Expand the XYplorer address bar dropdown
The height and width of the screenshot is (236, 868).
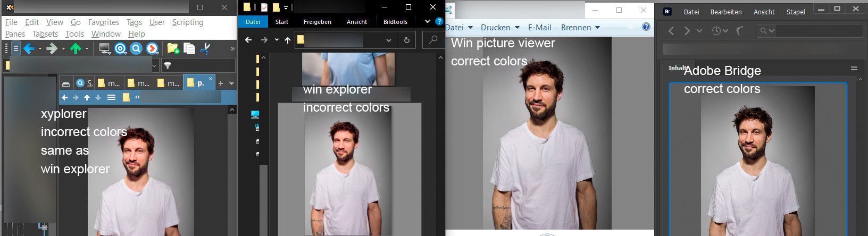pos(155,66)
